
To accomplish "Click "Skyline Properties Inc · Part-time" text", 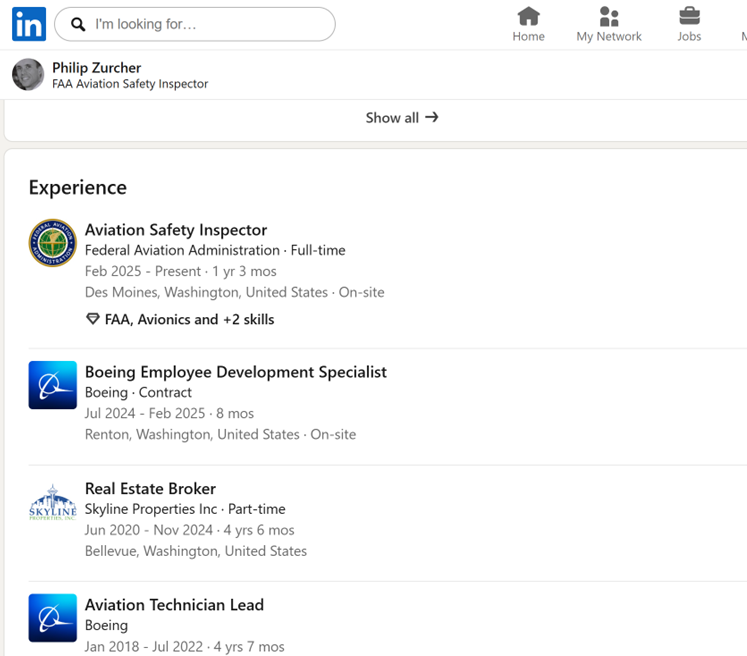I will [x=185, y=509].
